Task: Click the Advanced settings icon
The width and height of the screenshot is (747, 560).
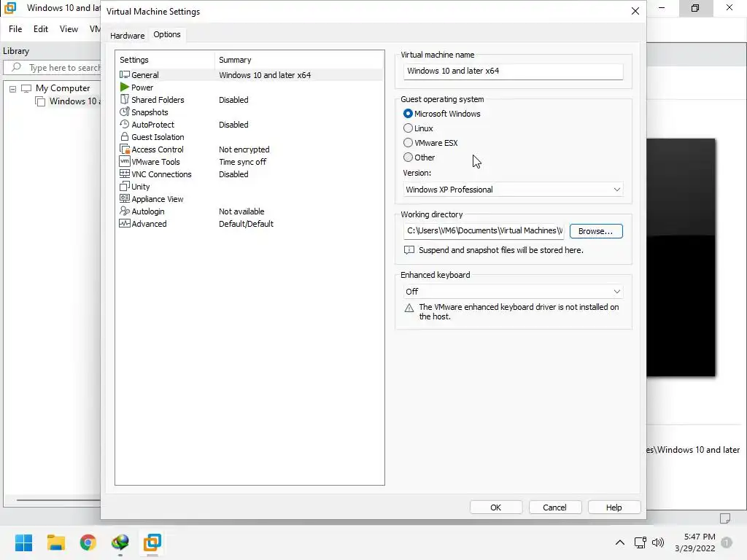Action: pyautogui.click(x=124, y=223)
